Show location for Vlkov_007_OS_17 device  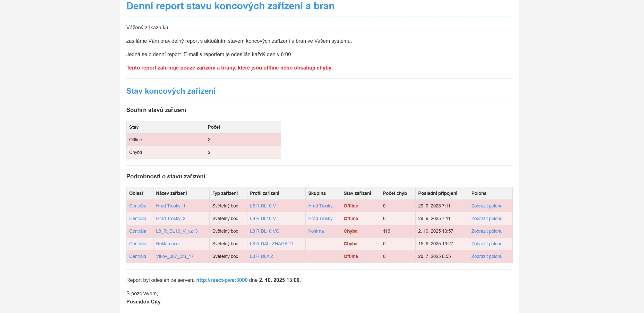[x=487, y=256]
